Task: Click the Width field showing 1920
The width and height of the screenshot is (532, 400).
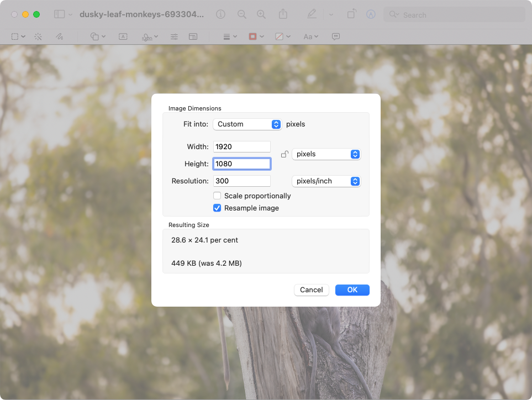Action: (x=242, y=146)
